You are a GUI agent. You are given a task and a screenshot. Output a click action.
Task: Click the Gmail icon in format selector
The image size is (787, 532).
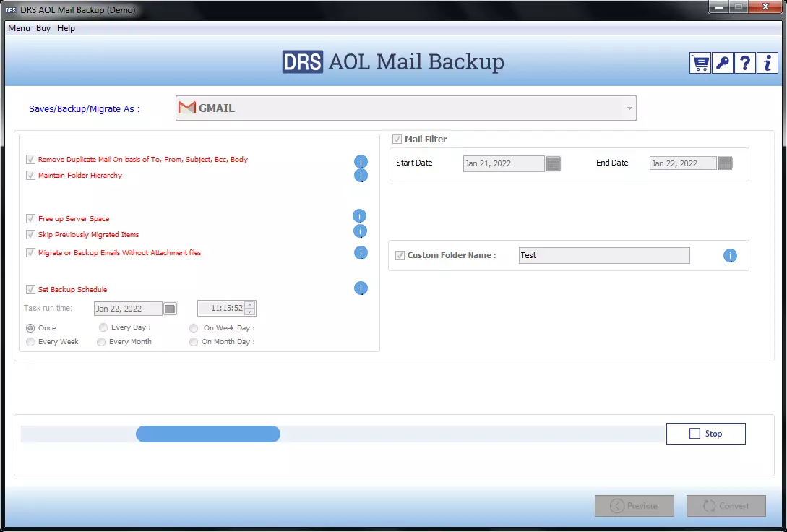(x=187, y=108)
